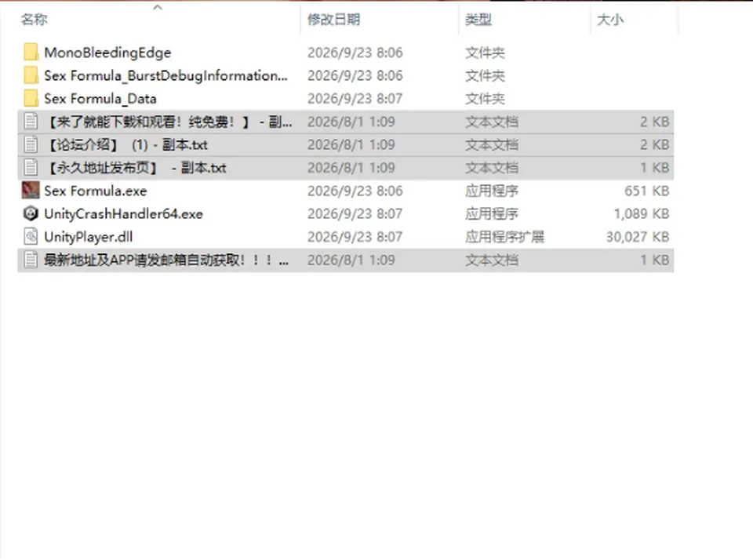Click the MonoBleedingEdge folder icon
Image resolution: width=753 pixels, height=560 pixels.
[31, 52]
